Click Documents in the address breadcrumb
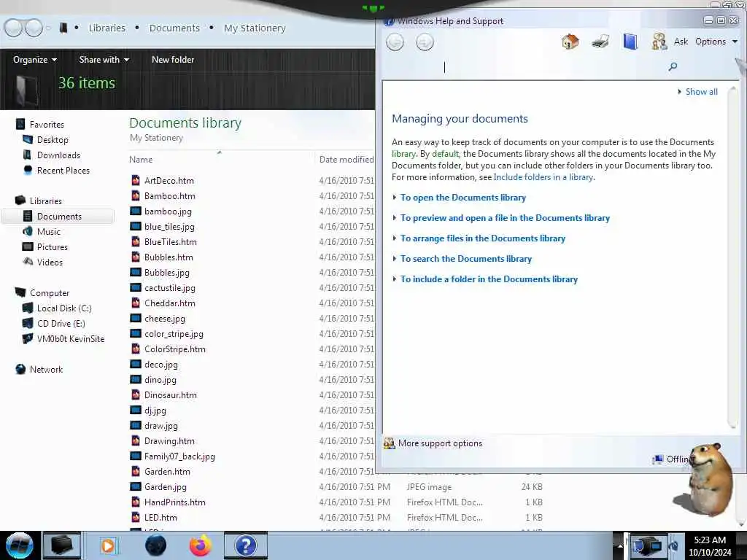747x560 pixels. [x=174, y=28]
